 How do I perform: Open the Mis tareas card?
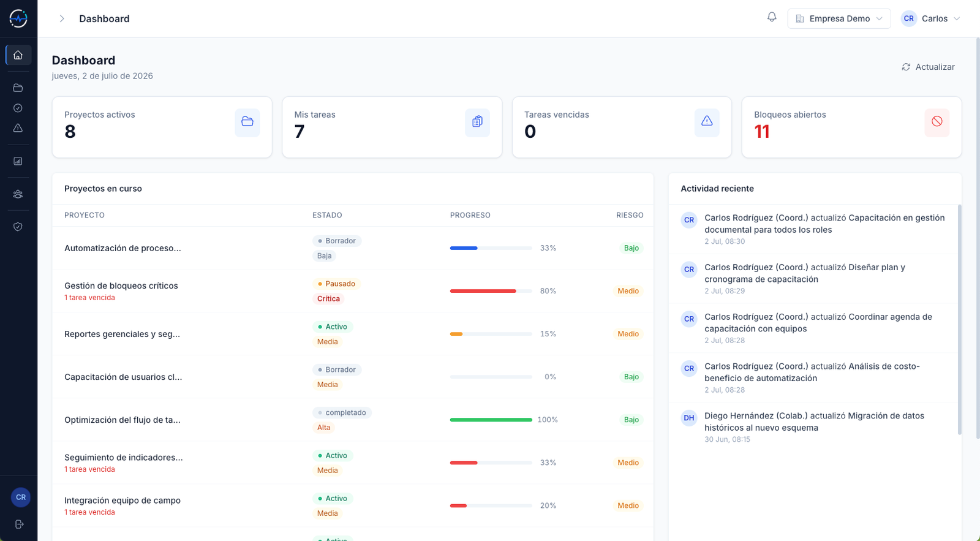click(392, 127)
